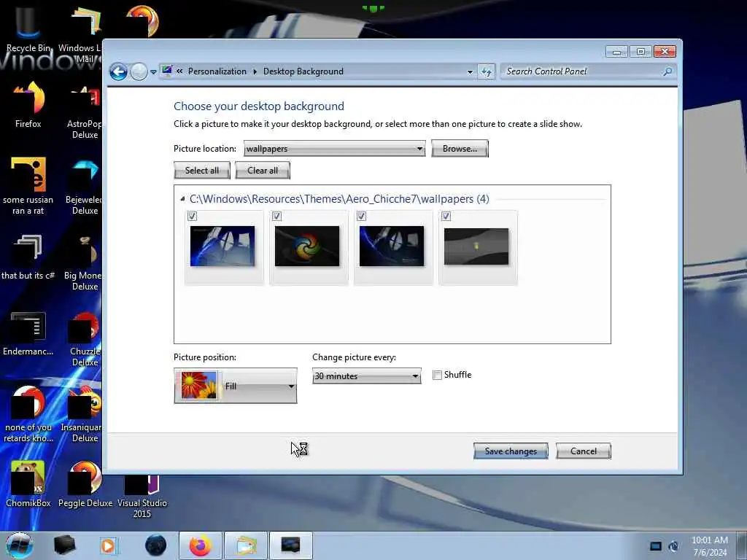Click the ChomikBox desktop icon

pyautogui.click(x=28, y=484)
